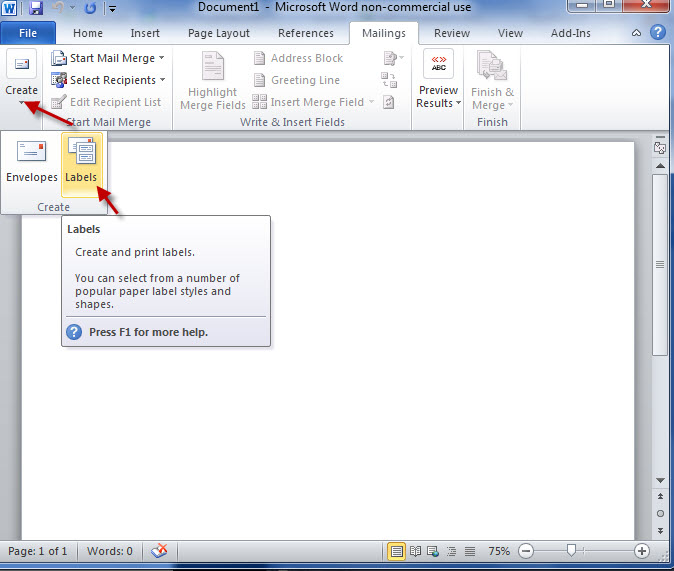Screen dimensions: 674x571
Task: Click the Labels button in Create menu
Action: [82, 164]
